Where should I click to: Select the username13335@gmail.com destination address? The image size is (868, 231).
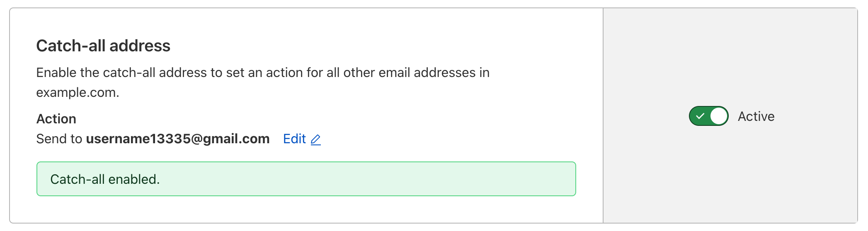click(178, 139)
